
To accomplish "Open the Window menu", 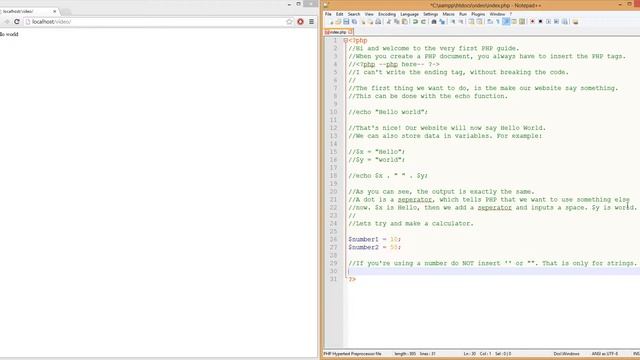I will click(497, 14).
